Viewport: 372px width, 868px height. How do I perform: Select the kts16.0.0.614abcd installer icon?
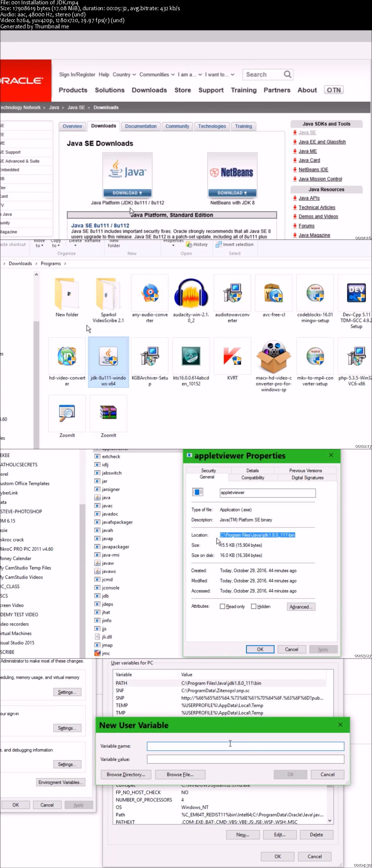(x=191, y=356)
